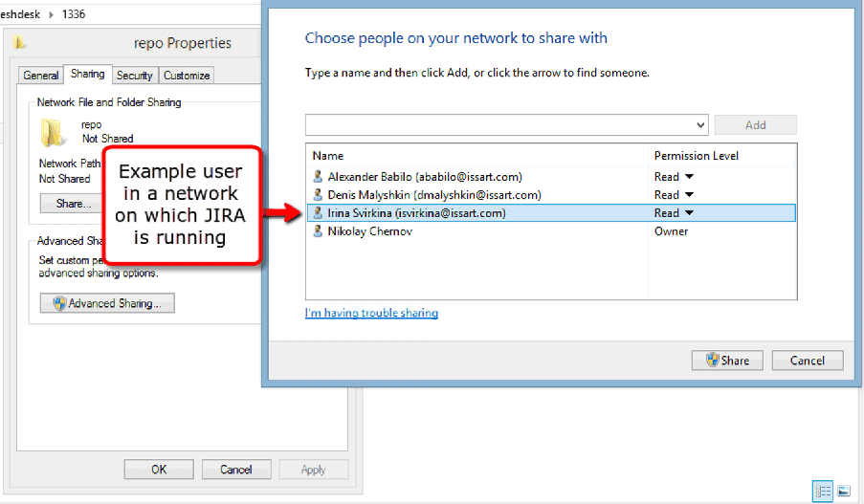The width and height of the screenshot is (864, 504).
Task: Click the repo folder icon in title bar
Action: point(20,42)
